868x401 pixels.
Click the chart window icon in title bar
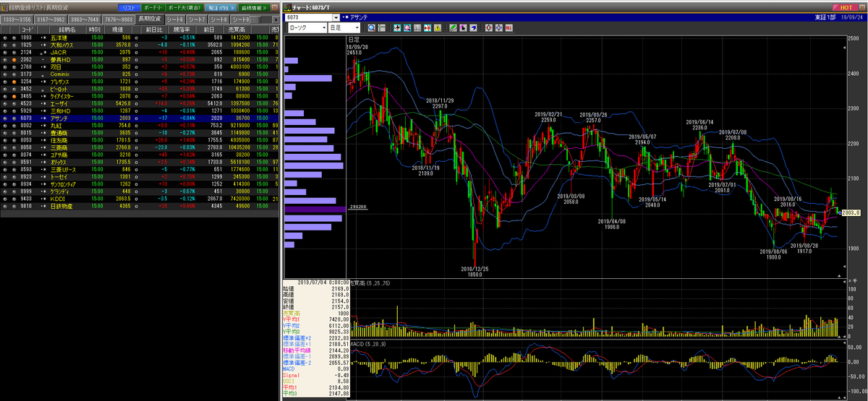[x=287, y=8]
